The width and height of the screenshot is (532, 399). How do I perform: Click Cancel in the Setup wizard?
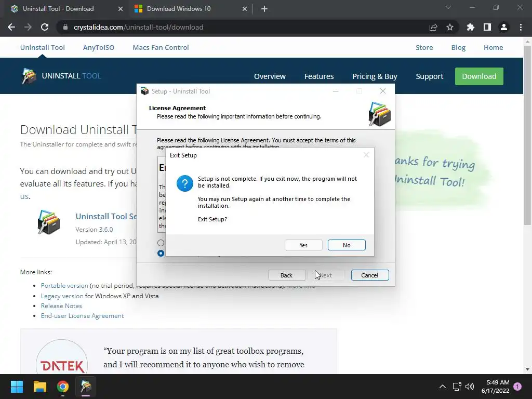(370, 275)
